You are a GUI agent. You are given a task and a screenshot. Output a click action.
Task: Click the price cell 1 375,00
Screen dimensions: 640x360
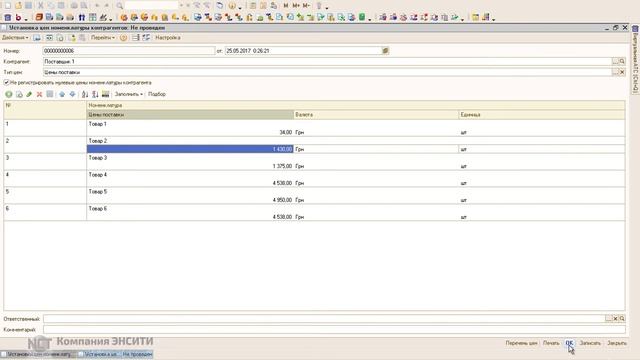tap(190, 166)
